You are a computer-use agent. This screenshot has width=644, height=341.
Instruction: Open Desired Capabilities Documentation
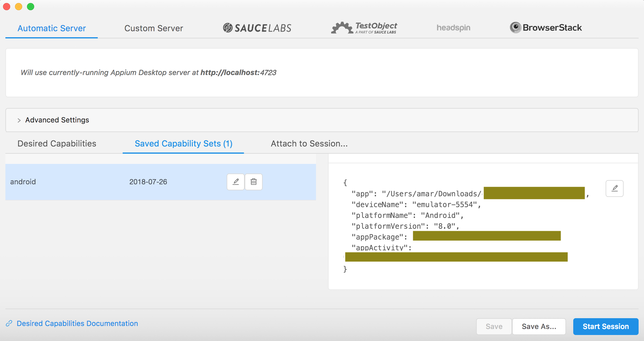[77, 323]
